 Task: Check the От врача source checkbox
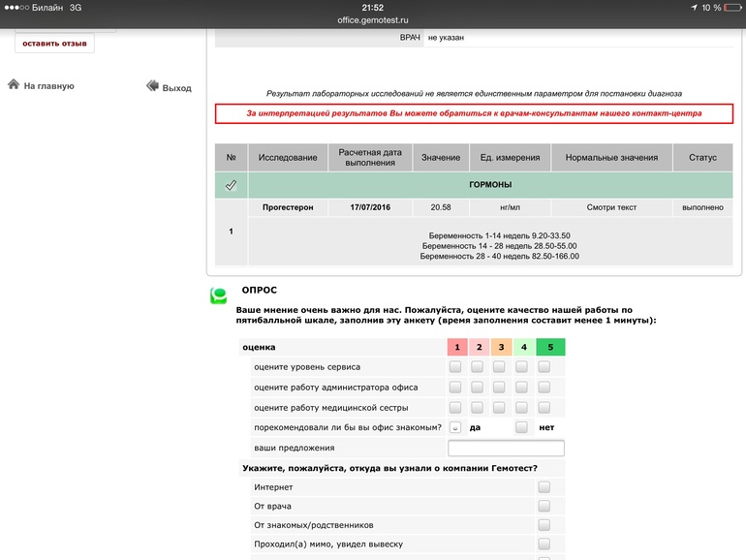click(544, 506)
